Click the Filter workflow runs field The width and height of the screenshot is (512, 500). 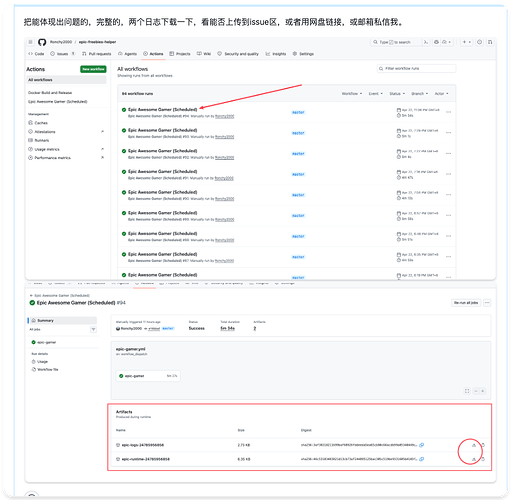416,68
